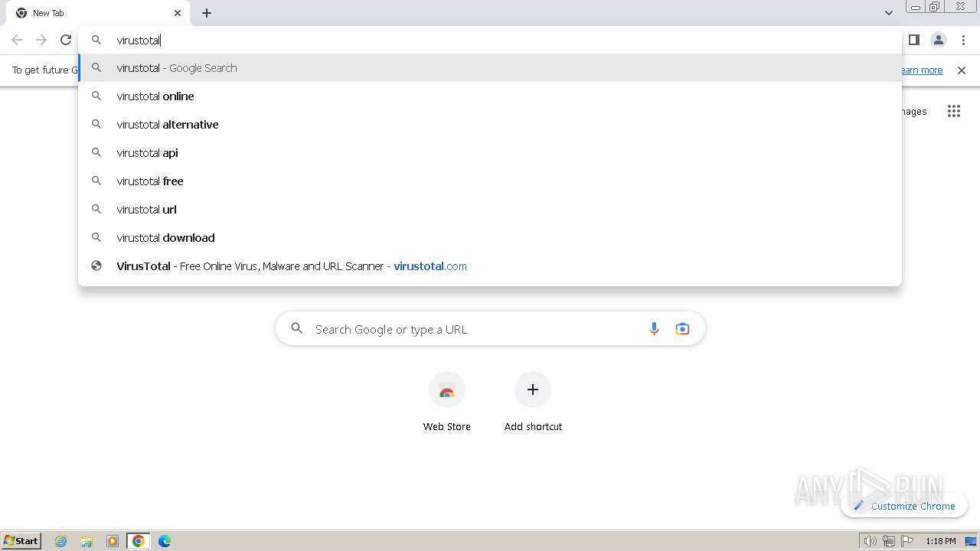980x551 pixels.
Task: Launch Microsoft Edge from taskbar
Action: [x=165, y=541]
